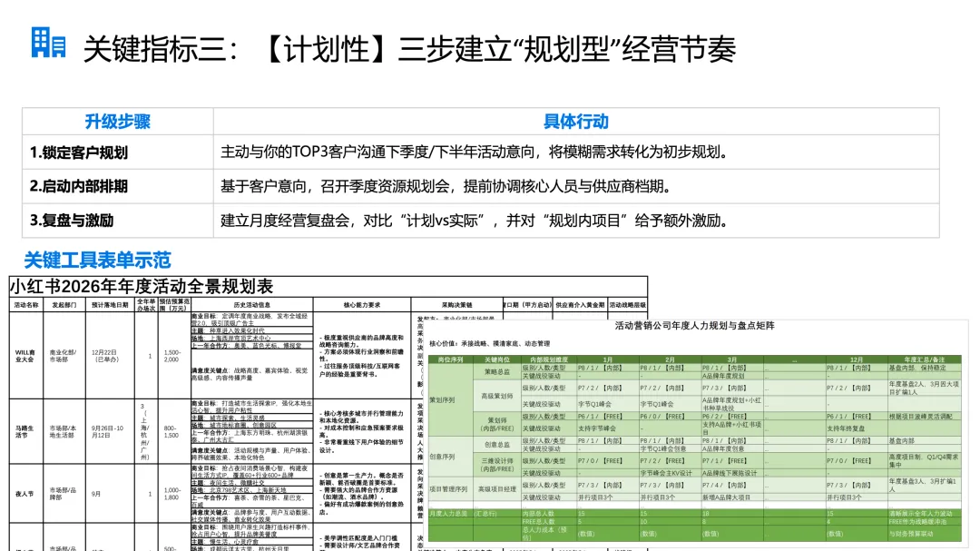Click the 历史活动信息 header cell

[x=252, y=305]
